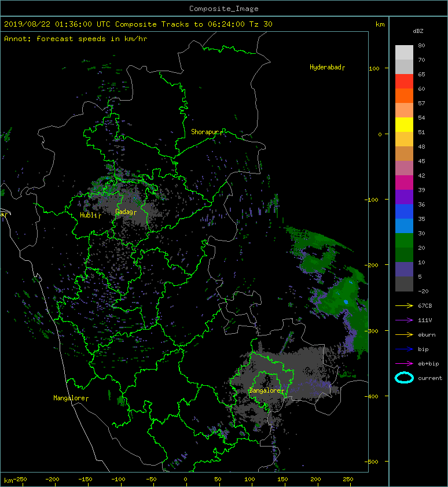Click the dBZ legend heading
This screenshot has width=448, height=487.
click(418, 31)
